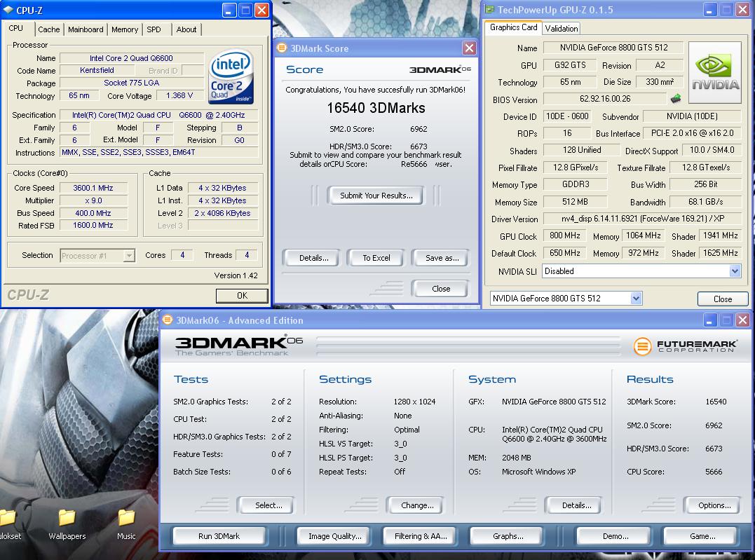Click the 16540 3DMarks score text
The height and width of the screenshot is (560, 755).
click(376, 108)
